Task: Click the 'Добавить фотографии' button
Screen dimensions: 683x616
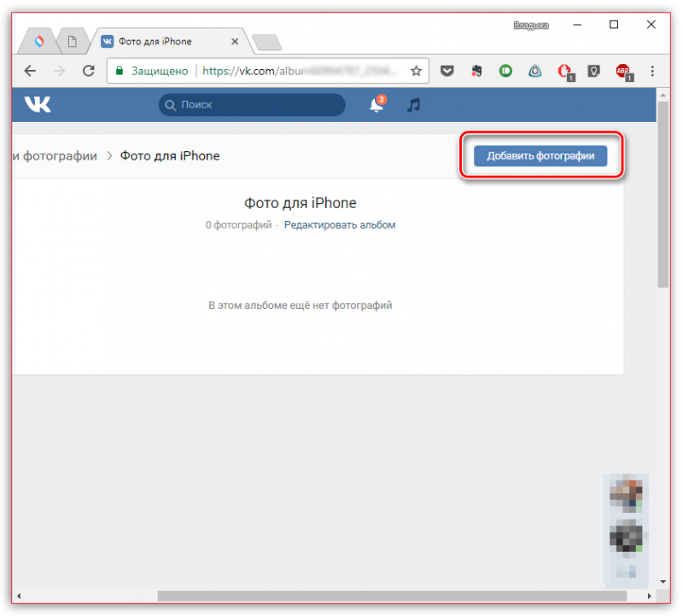Action: tap(540, 156)
